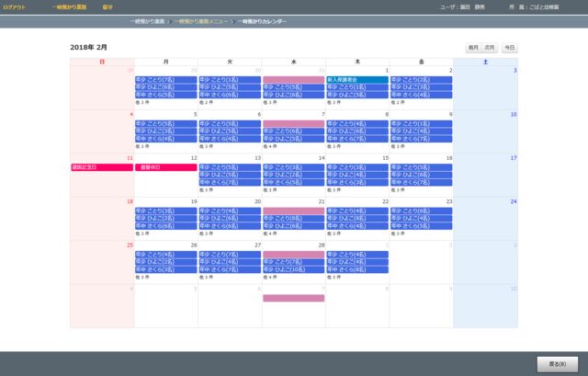
Task: Show more events link on February 5
Action: [x=142, y=146]
